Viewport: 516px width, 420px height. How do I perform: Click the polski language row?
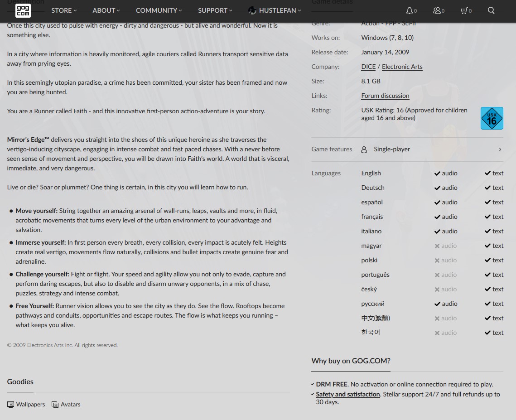click(432, 261)
